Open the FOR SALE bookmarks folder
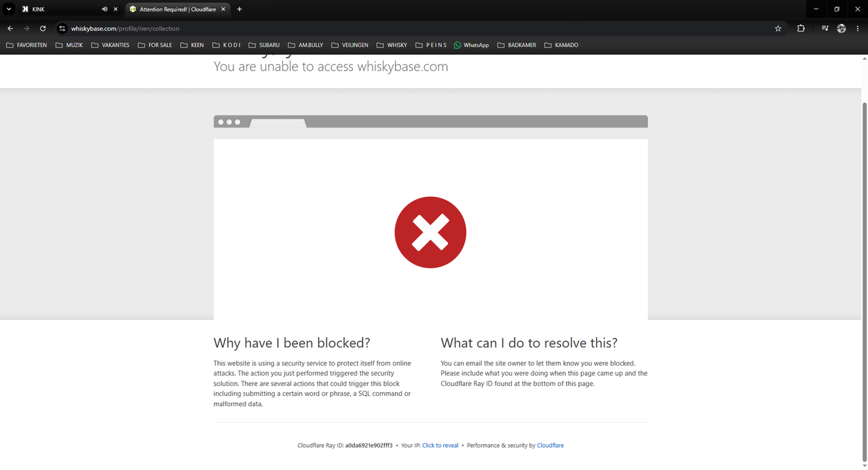 point(155,45)
